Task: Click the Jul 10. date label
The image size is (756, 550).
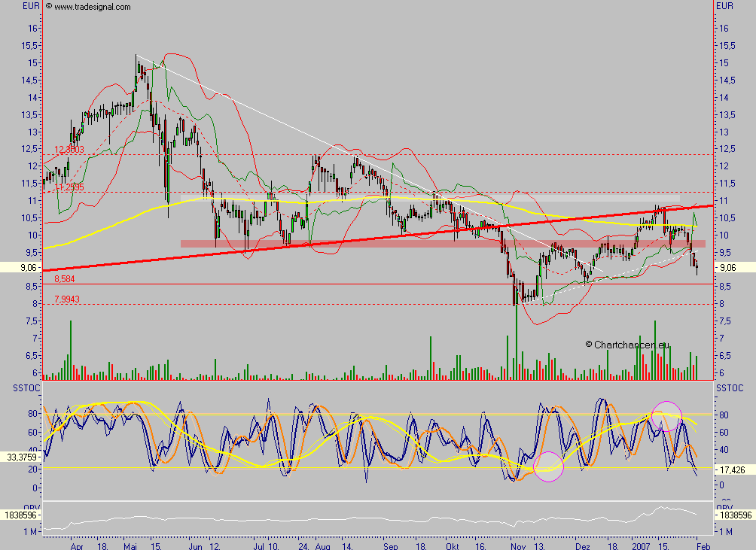Action: pos(266,545)
